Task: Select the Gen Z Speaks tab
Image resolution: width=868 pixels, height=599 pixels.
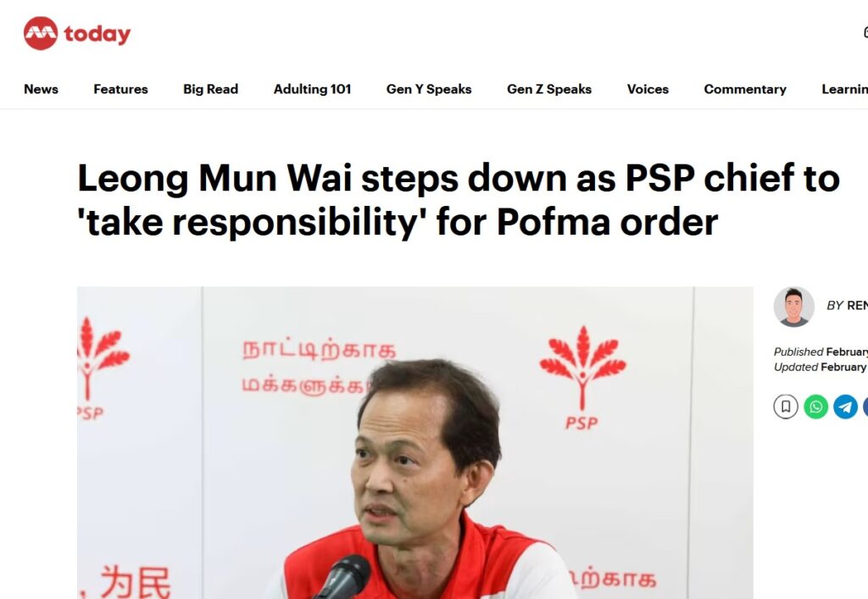Action: [549, 89]
